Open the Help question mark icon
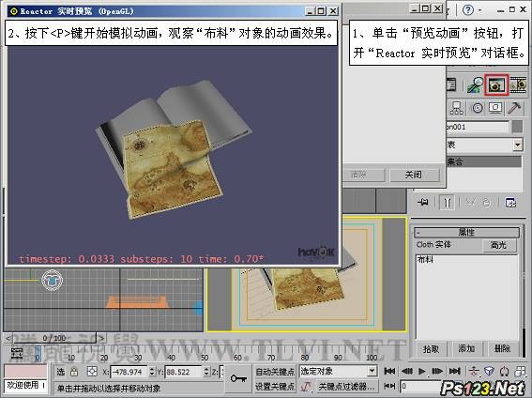 (x=468, y=9)
